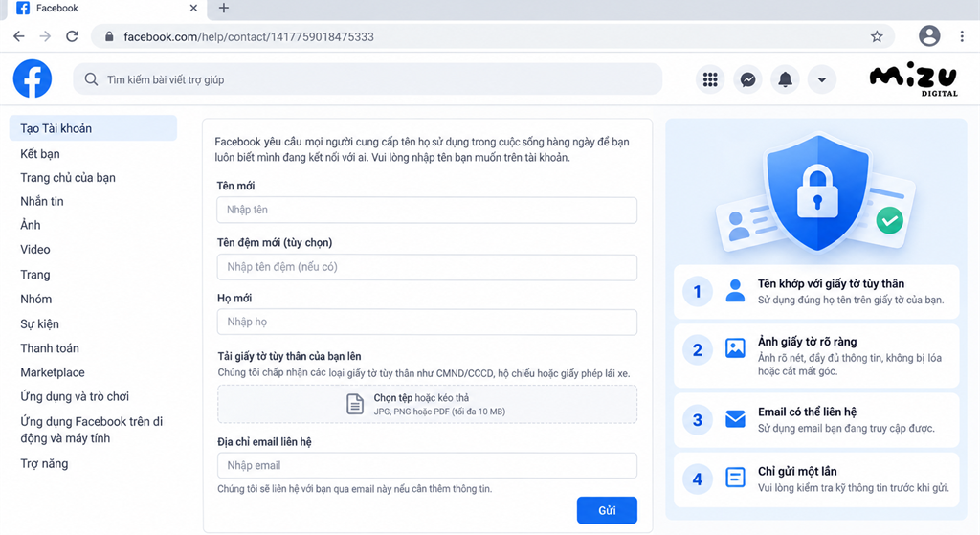Go back with the browser back arrow
The height and width of the screenshot is (535, 980).
[x=19, y=36]
